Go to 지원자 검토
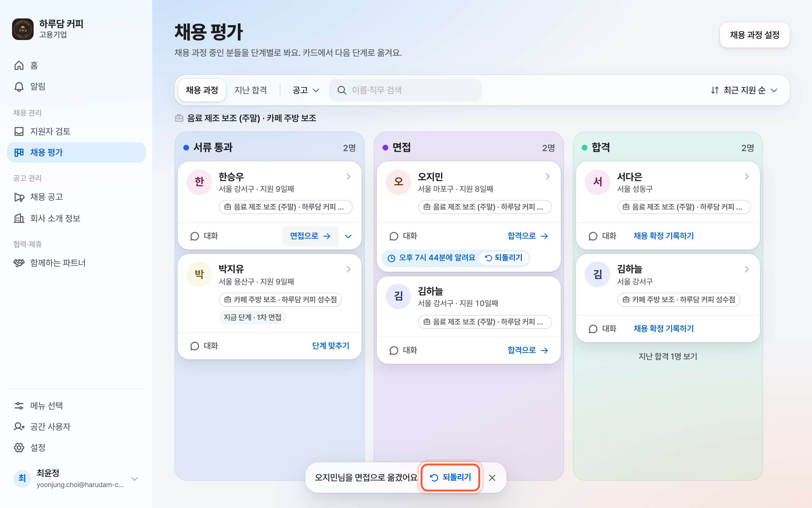This screenshot has width=812, height=508. pyautogui.click(x=76, y=131)
